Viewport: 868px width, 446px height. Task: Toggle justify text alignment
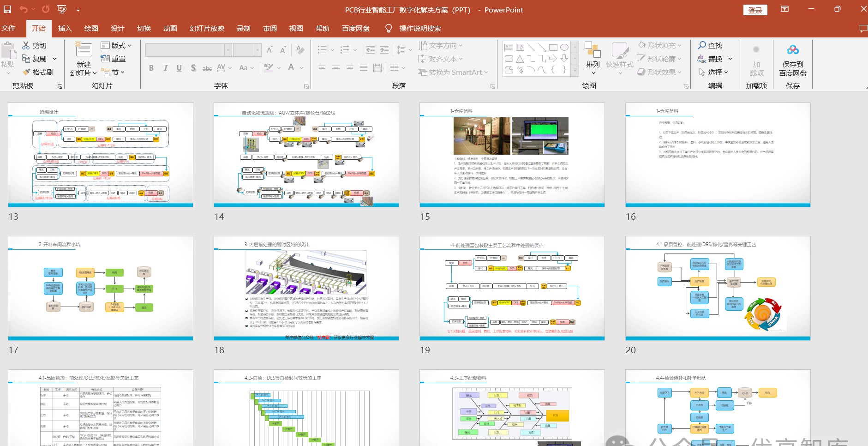coord(364,68)
